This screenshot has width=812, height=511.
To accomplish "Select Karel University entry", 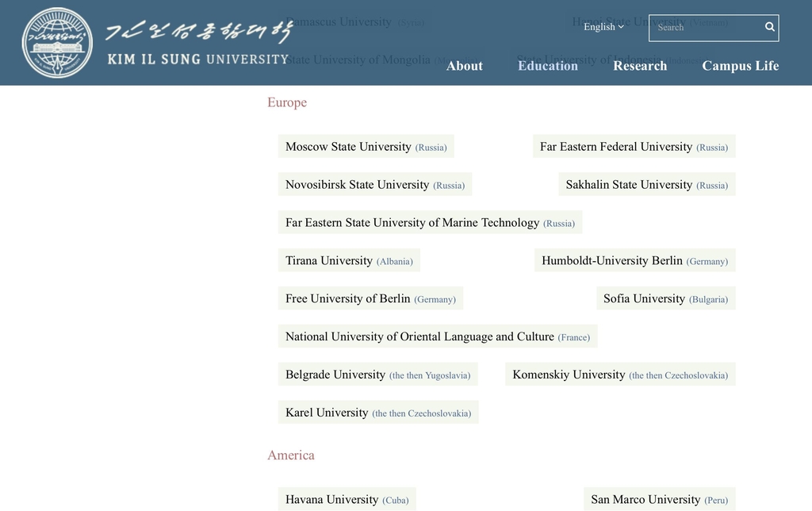I will pos(378,412).
